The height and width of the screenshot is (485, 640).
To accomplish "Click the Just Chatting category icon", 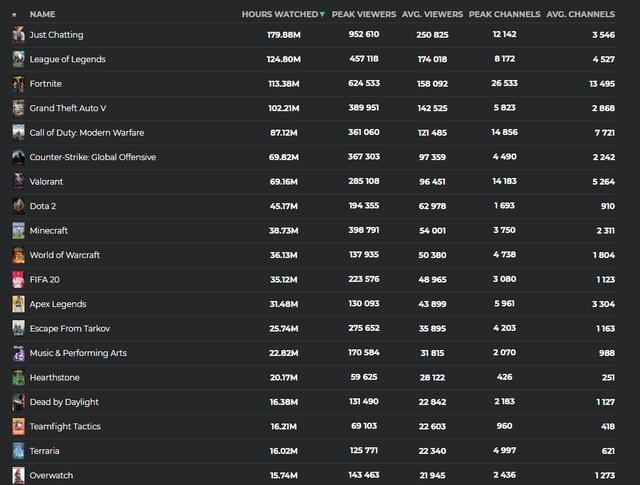I will coord(18,35).
